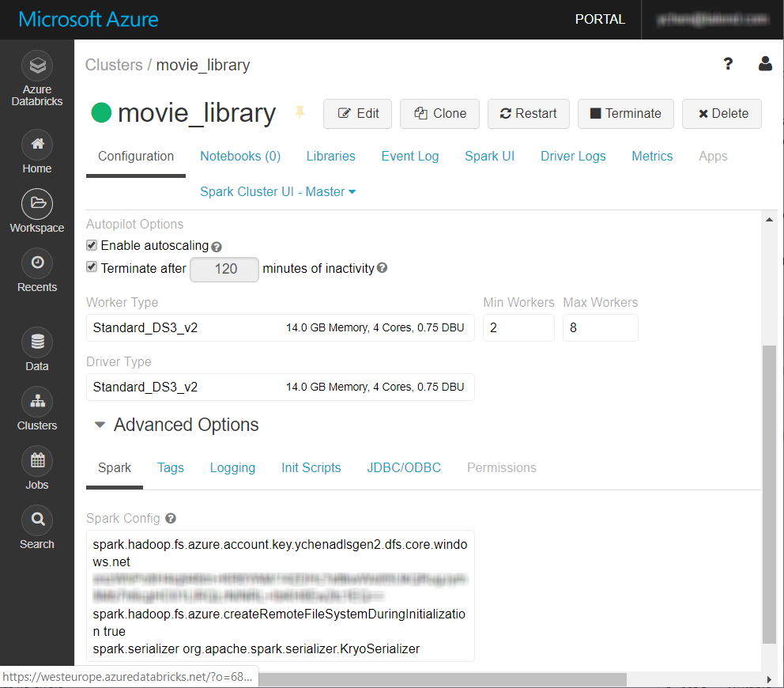
Task: Open the Spark UI tab
Action: 489,156
